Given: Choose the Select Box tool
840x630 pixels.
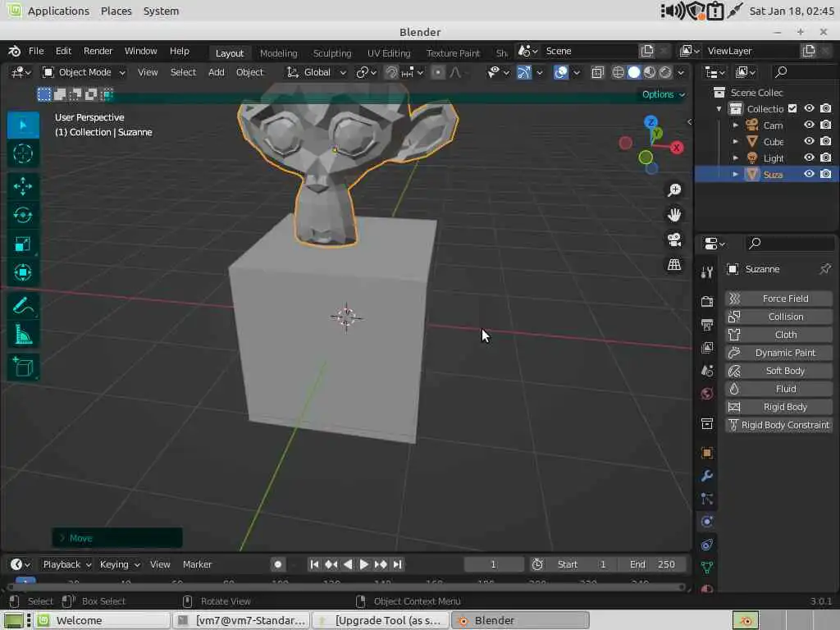Looking at the screenshot, I should [22, 125].
